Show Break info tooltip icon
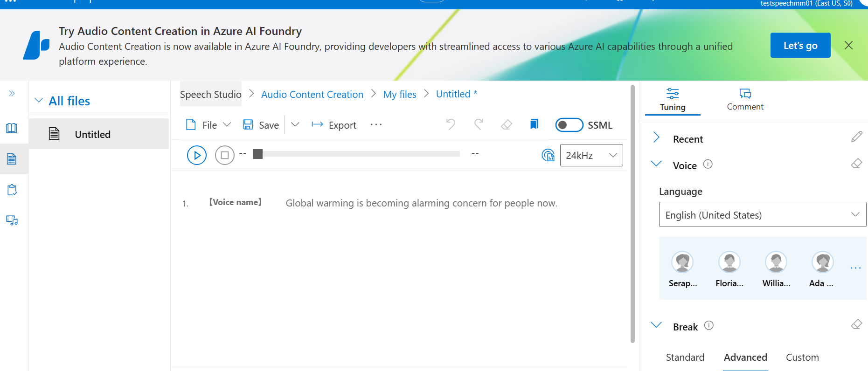The height and width of the screenshot is (371, 868). pos(709,325)
